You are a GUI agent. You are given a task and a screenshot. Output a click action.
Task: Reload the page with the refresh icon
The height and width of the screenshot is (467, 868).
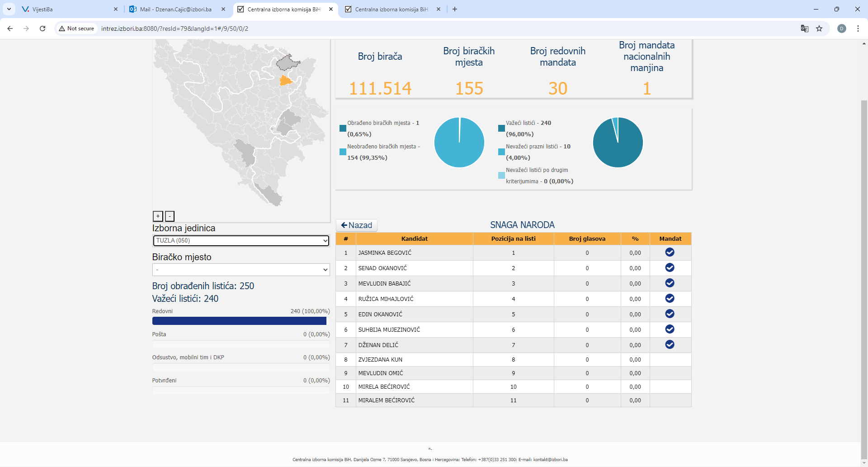click(42, 29)
